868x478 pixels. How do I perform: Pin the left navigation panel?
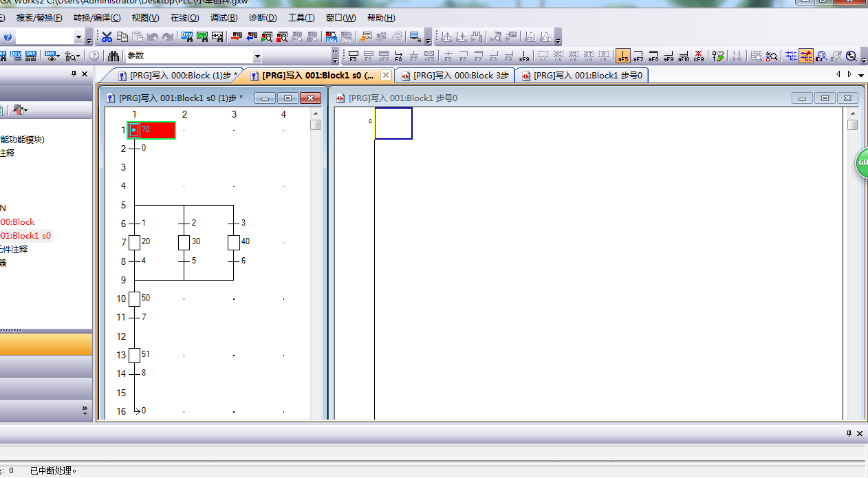[74, 74]
